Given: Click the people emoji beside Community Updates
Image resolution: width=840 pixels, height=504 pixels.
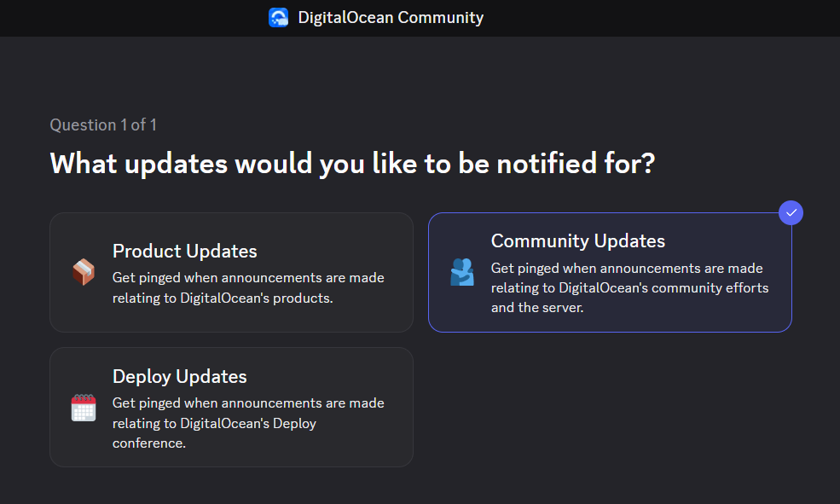Looking at the screenshot, I should coord(462,272).
